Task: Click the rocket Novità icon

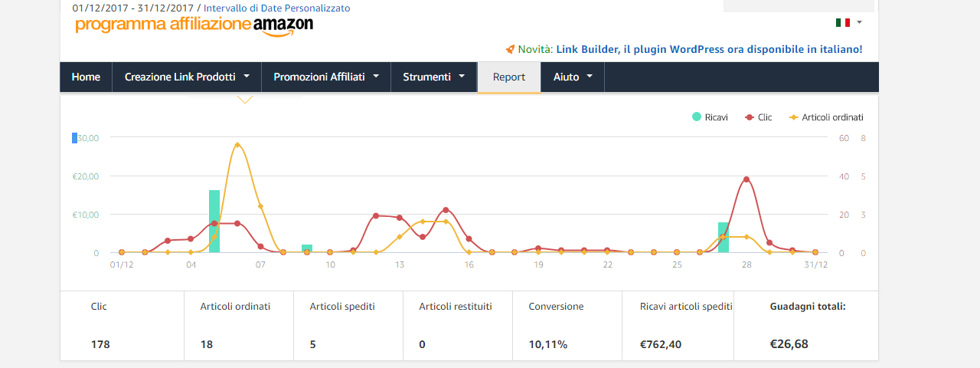Action: point(510,49)
